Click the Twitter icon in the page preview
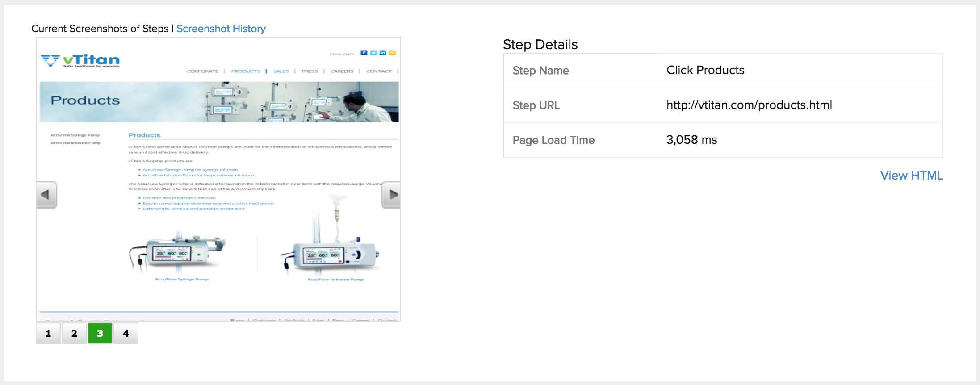The image size is (980, 385). point(373,53)
